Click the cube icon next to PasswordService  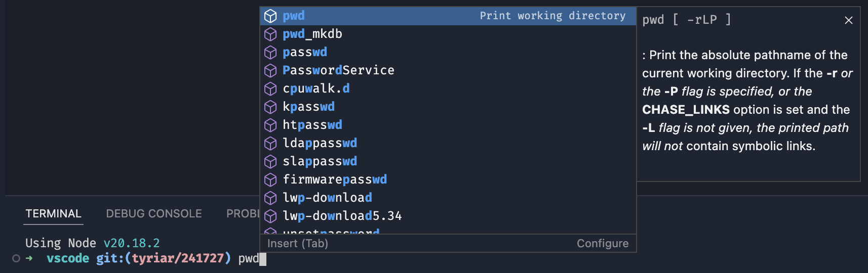[270, 71]
